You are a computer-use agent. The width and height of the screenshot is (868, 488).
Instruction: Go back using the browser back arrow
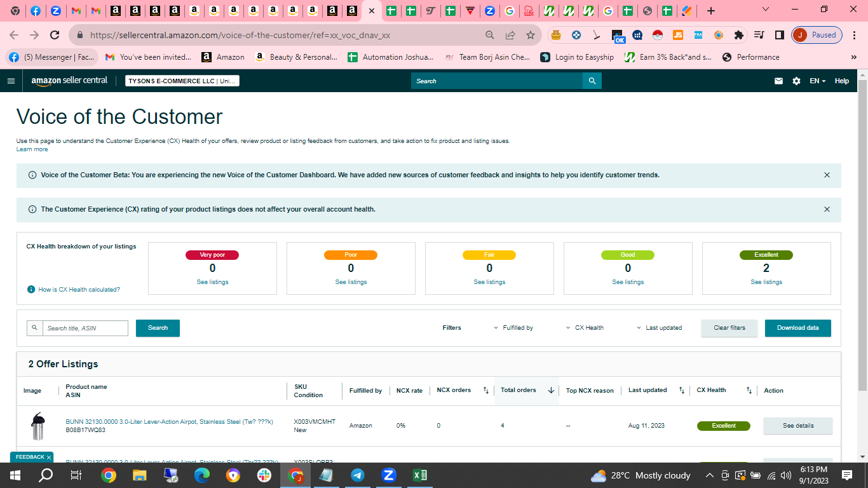coord(14,35)
